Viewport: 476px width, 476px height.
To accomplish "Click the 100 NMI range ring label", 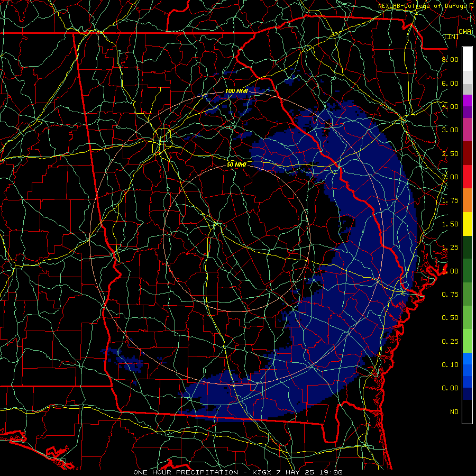I will [236, 91].
